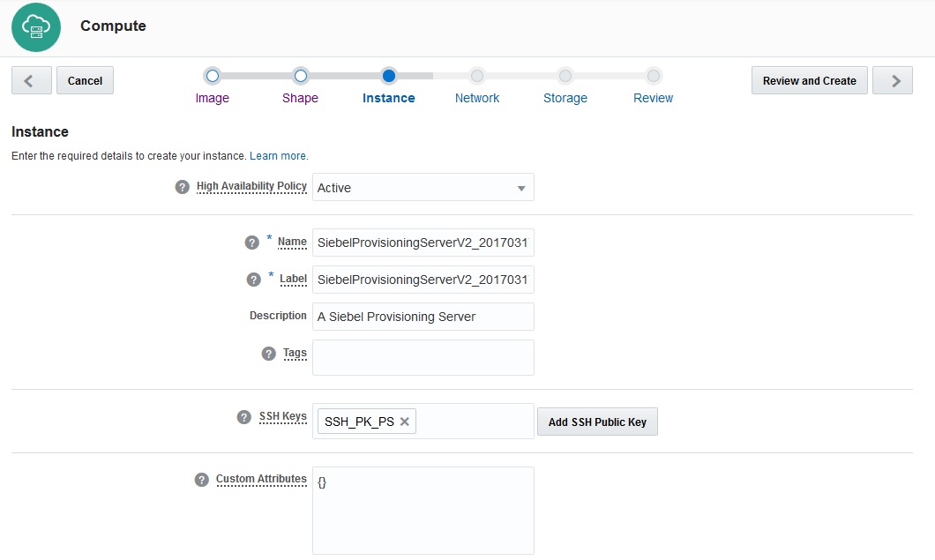Remove the SSH_PK_PS key chip

pyautogui.click(x=403, y=421)
